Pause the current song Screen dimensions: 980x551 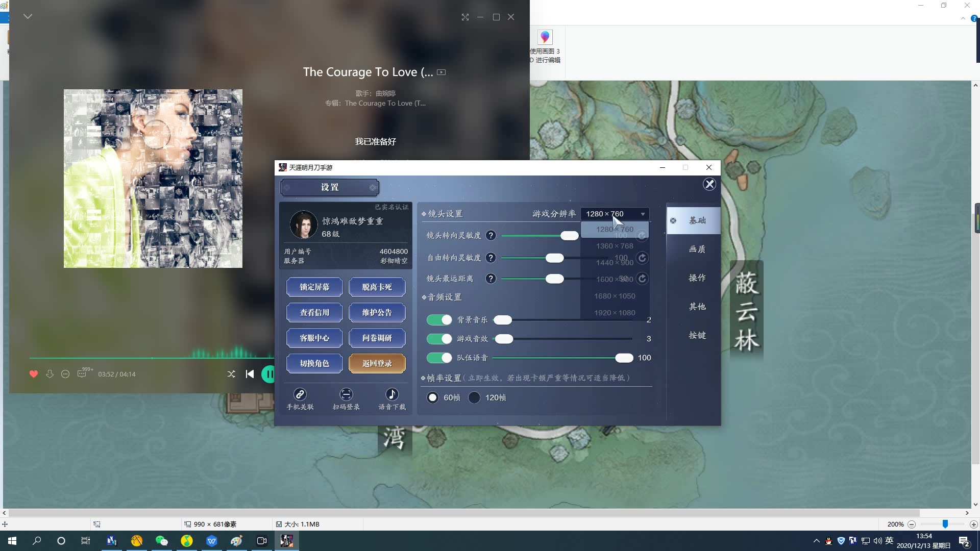(268, 374)
